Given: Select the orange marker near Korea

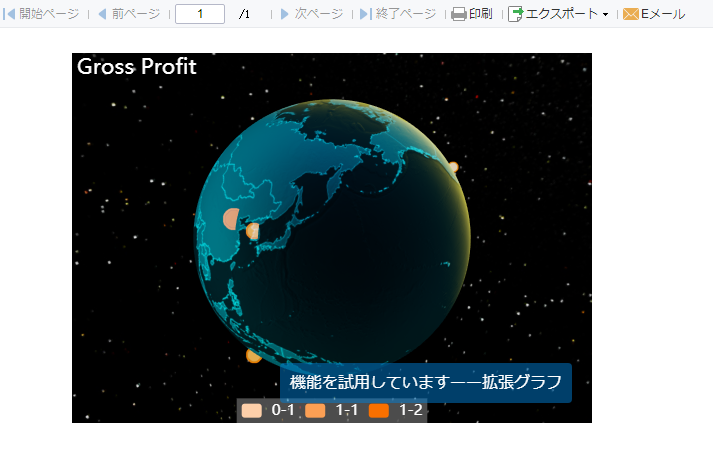Looking at the screenshot, I should pyautogui.click(x=253, y=231).
